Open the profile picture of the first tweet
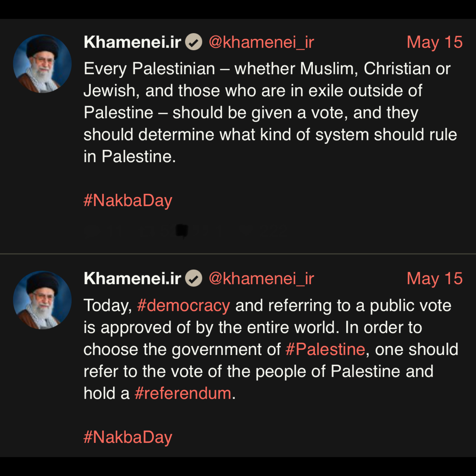 click(42, 63)
